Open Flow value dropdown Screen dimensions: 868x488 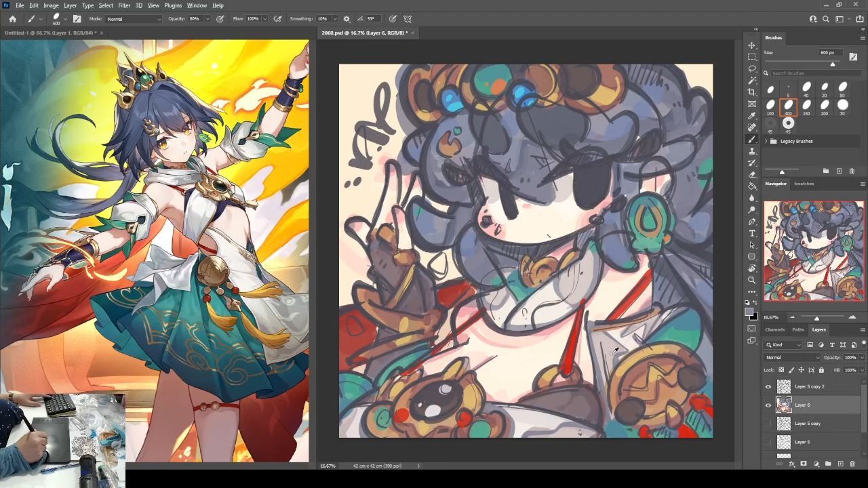264,19
